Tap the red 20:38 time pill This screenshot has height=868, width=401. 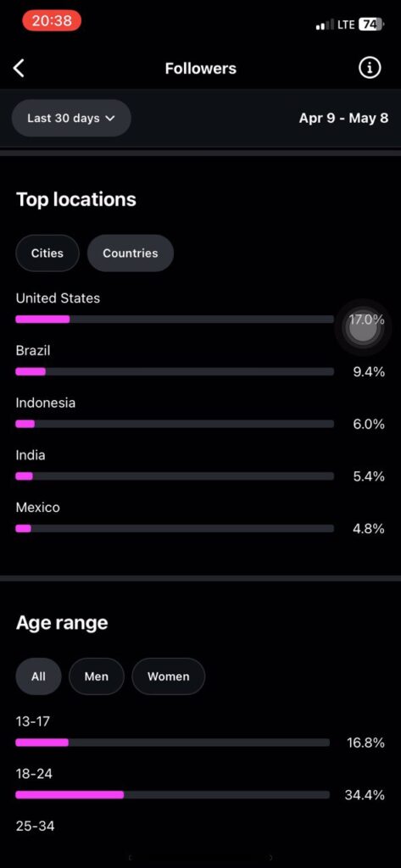52,20
